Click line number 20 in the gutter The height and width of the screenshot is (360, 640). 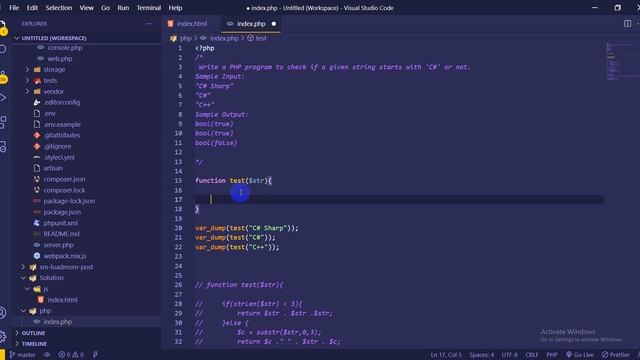pos(178,228)
